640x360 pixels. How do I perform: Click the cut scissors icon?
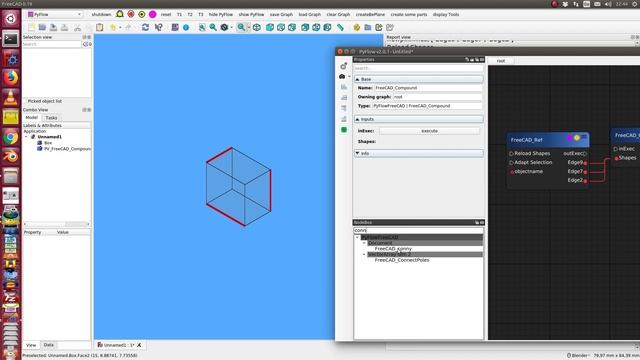[77, 27]
